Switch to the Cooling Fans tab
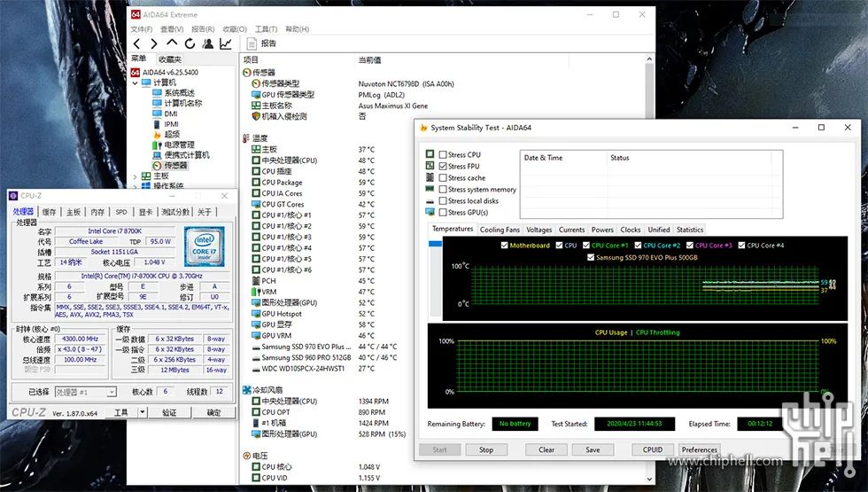The height and width of the screenshot is (492, 868). tap(500, 230)
